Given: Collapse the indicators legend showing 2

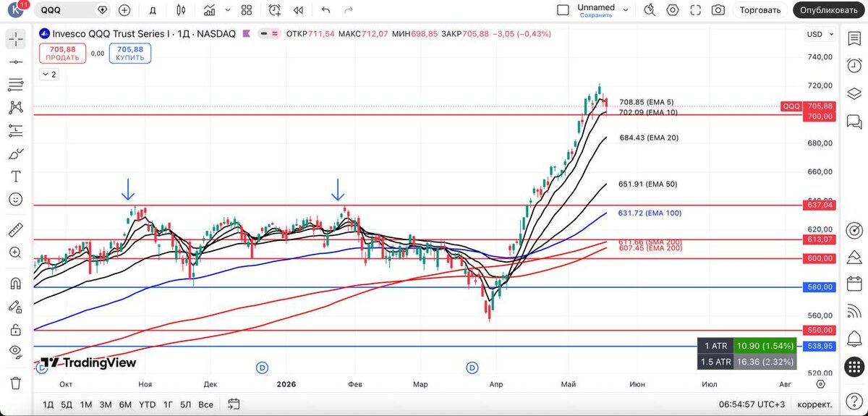Looking at the screenshot, I should [x=49, y=75].
